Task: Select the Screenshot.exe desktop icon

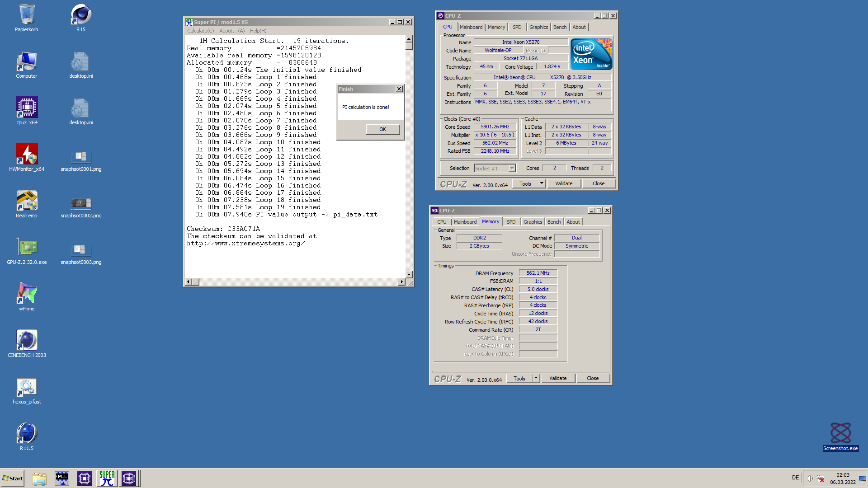Action: pos(840,436)
